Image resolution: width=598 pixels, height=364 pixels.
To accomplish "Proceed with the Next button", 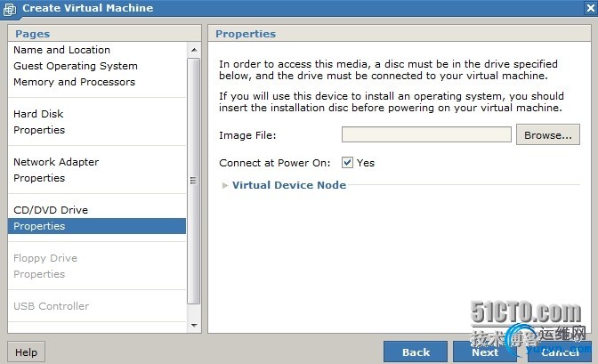I will (x=485, y=352).
